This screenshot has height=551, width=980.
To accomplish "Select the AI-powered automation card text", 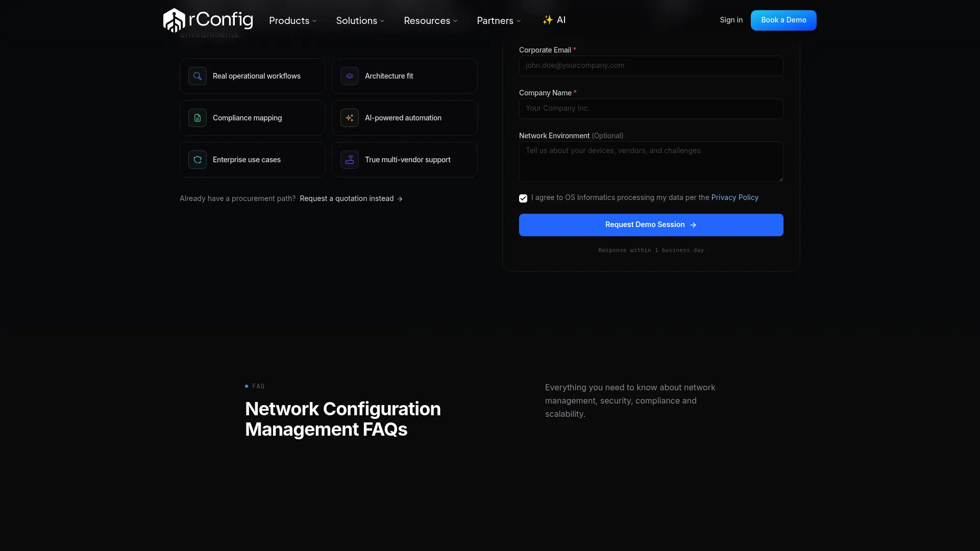I will point(403,118).
